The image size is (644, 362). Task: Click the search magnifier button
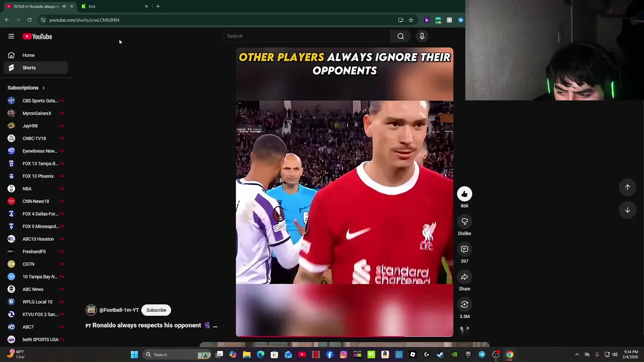pyautogui.click(x=400, y=36)
